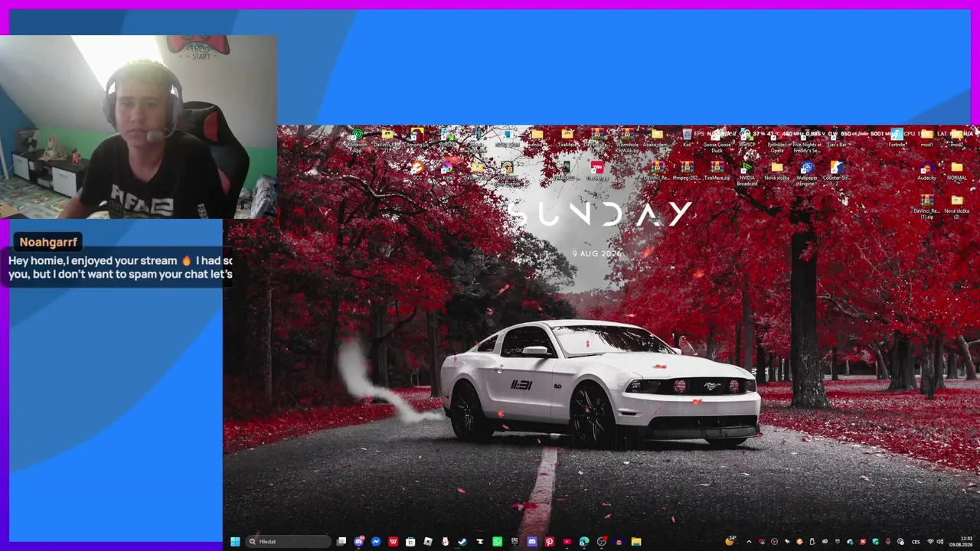
Task: Launch Krita from the desktop
Action: (447, 171)
